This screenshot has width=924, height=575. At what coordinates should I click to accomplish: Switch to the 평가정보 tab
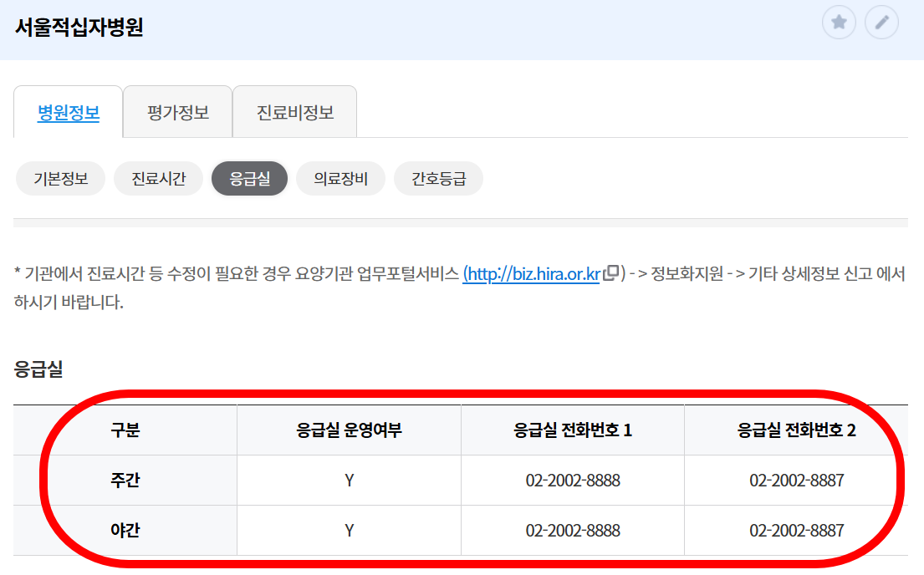point(178,112)
